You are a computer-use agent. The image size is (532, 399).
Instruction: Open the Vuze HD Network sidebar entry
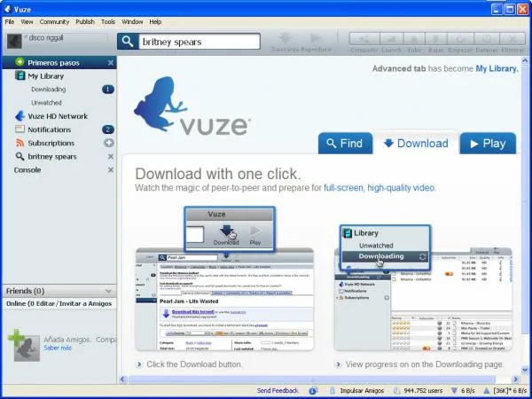pyautogui.click(x=58, y=116)
